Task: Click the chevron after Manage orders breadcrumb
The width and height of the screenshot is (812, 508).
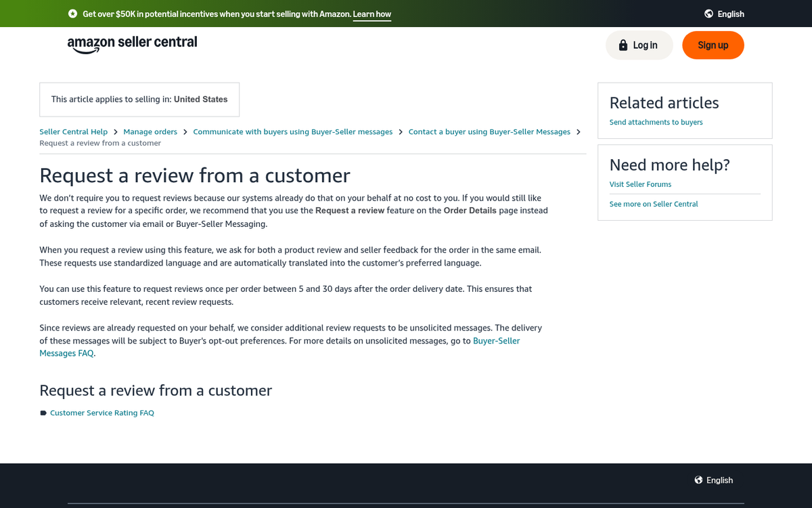Action: point(185,131)
